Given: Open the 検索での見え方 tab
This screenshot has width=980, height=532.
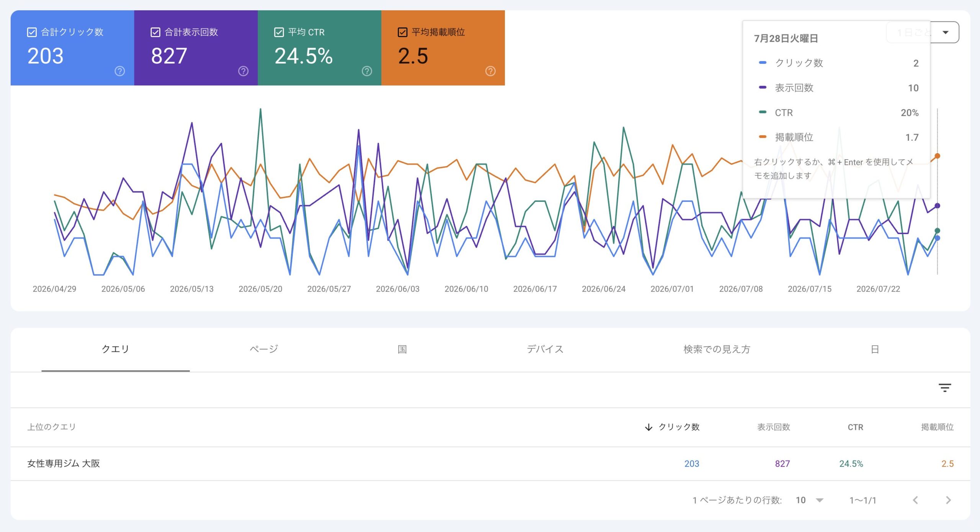Looking at the screenshot, I should (717, 349).
